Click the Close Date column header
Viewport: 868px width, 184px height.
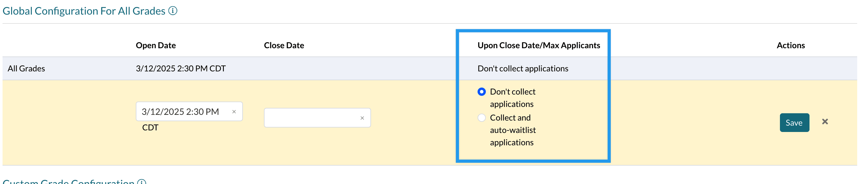tap(284, 45)
